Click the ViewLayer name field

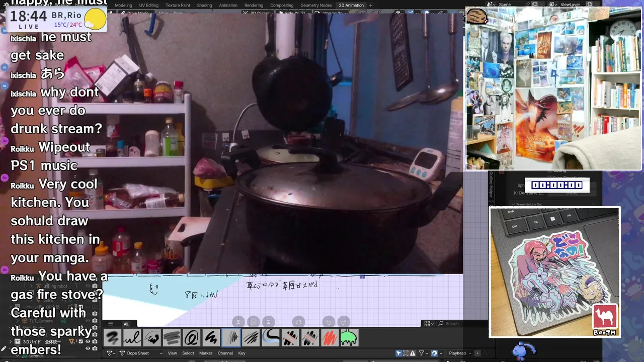571,4
